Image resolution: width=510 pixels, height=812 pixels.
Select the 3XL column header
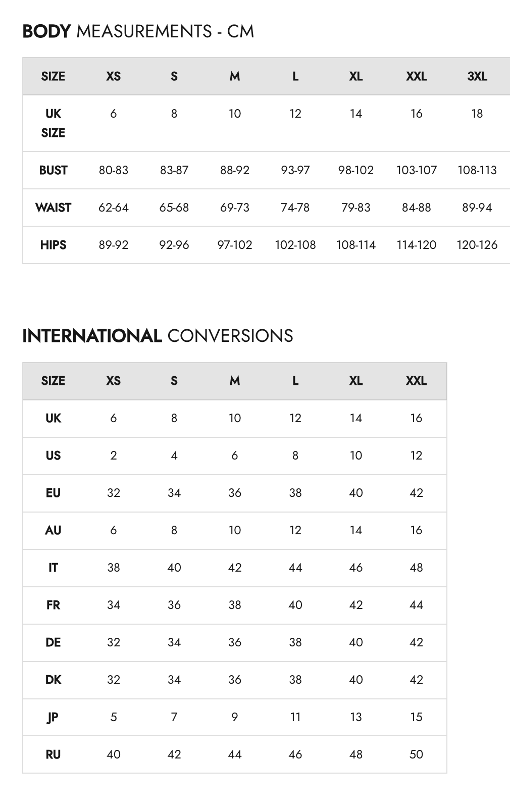(477, 76)
